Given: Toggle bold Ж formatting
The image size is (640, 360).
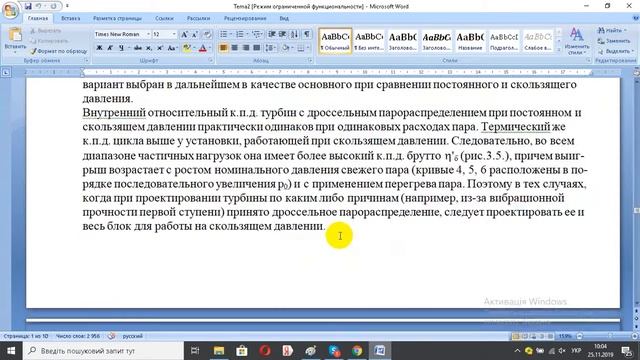Looking at the screenshot, I should tap(99, 48).
